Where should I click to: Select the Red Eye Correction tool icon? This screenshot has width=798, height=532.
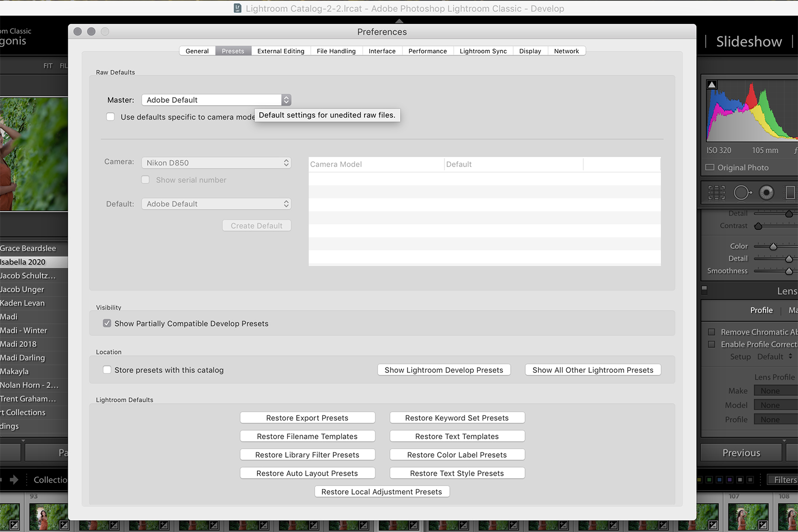pyautogui.click(x=767, y=192)
